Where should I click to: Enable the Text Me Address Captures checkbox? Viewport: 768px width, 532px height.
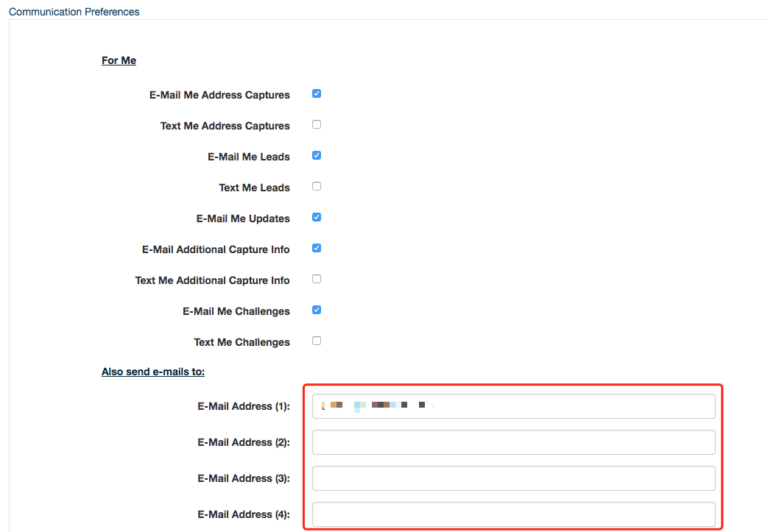pos(317,125)
